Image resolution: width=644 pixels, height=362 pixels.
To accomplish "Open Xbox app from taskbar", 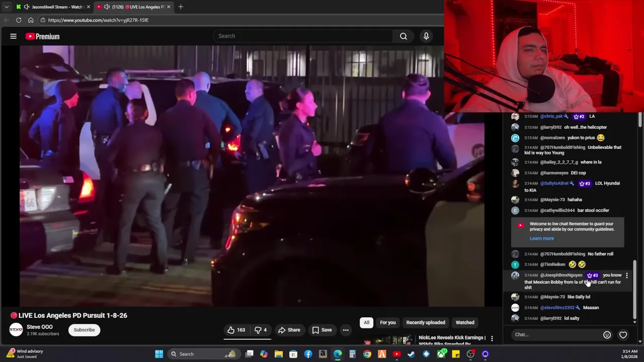I will (x=441, y=354).
